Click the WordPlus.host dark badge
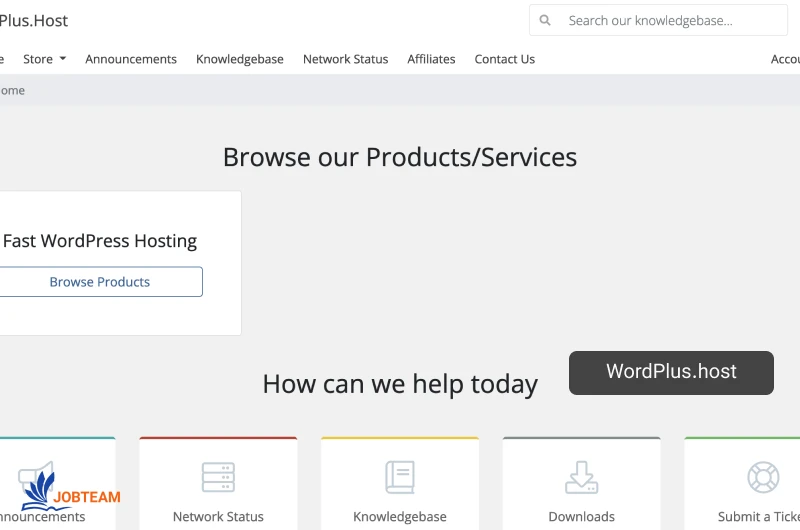Screen dimensions: 800x530 tap(671, 372)
